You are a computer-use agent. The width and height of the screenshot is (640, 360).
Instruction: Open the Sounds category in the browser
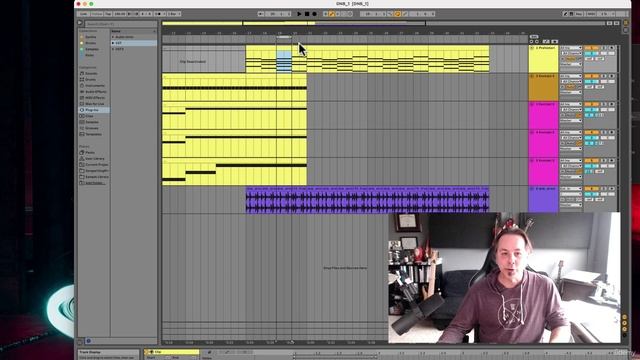pyautogui.click(x=91, y=73)
